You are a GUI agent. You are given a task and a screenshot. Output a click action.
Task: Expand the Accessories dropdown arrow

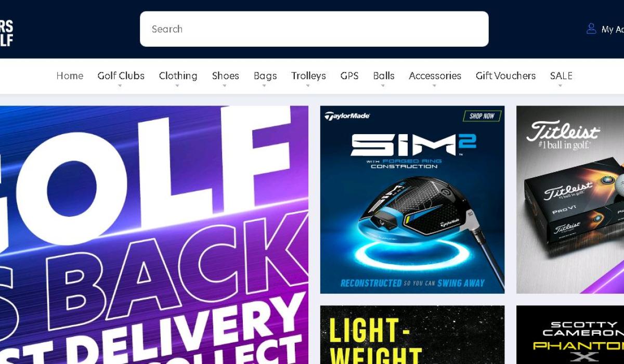point(435,86)
